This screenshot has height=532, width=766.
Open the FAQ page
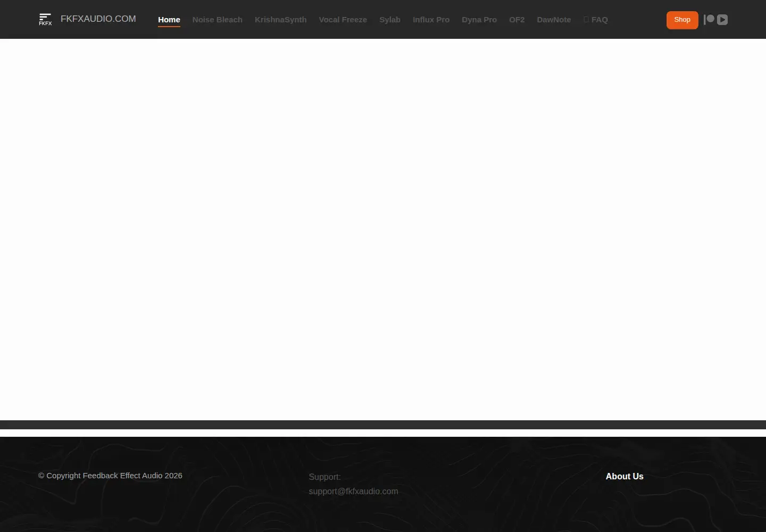pos(596,20)
